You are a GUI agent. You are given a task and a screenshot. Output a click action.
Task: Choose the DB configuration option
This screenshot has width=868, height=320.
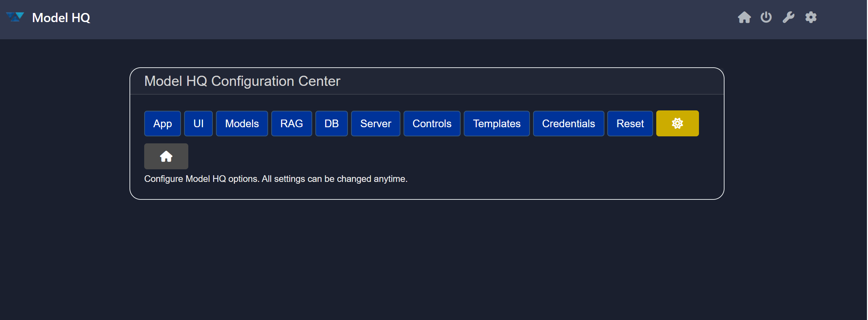[x=331, y=123]
